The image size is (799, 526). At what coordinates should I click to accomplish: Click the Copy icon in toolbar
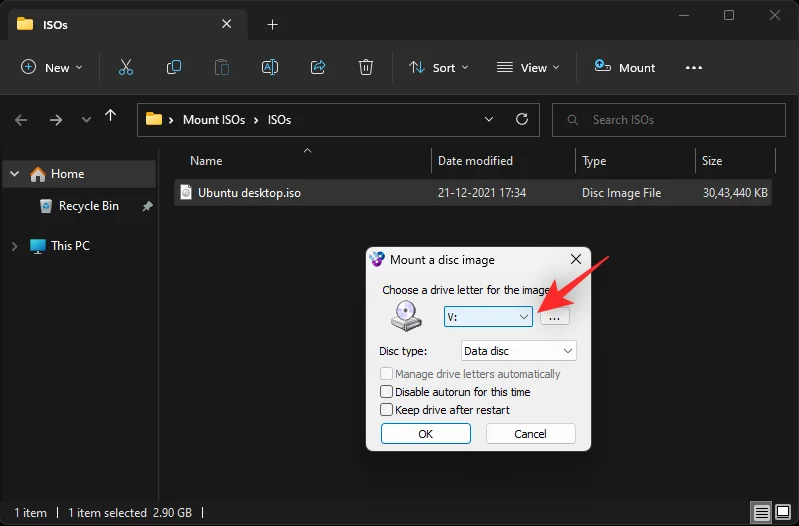pos(174,67)
